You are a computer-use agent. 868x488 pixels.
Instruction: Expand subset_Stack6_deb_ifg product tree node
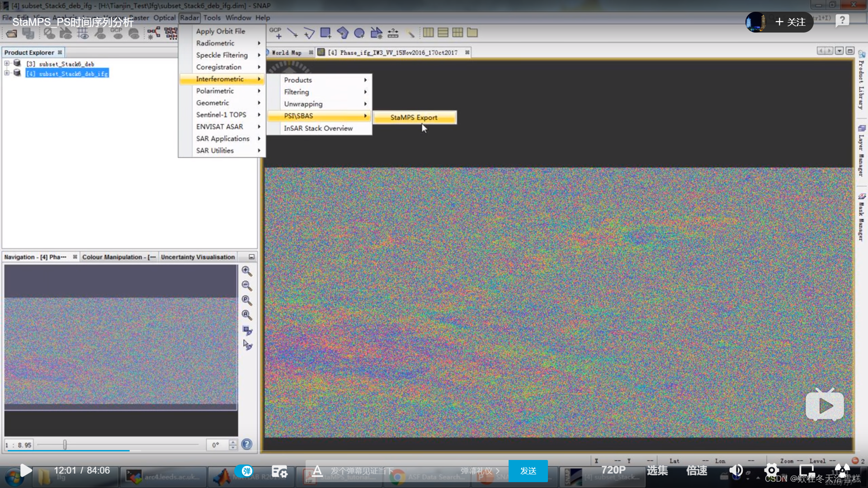pos(7,73)
